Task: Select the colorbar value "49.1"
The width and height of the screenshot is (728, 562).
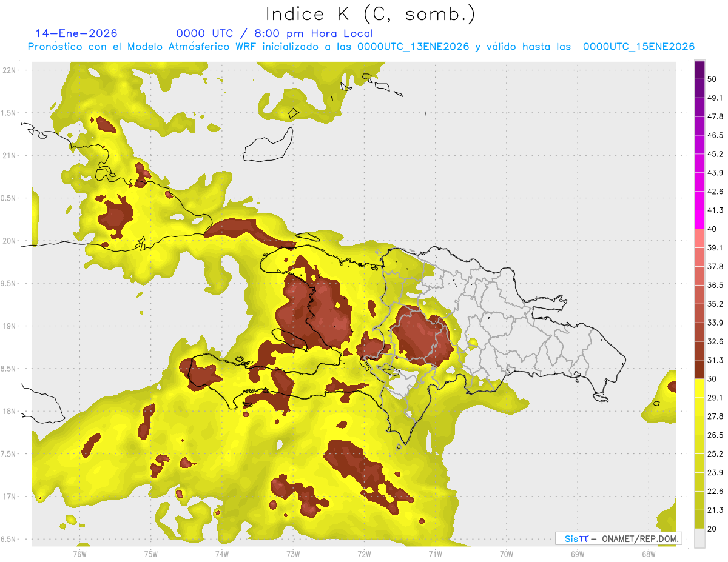Action: tap(715, 98)
